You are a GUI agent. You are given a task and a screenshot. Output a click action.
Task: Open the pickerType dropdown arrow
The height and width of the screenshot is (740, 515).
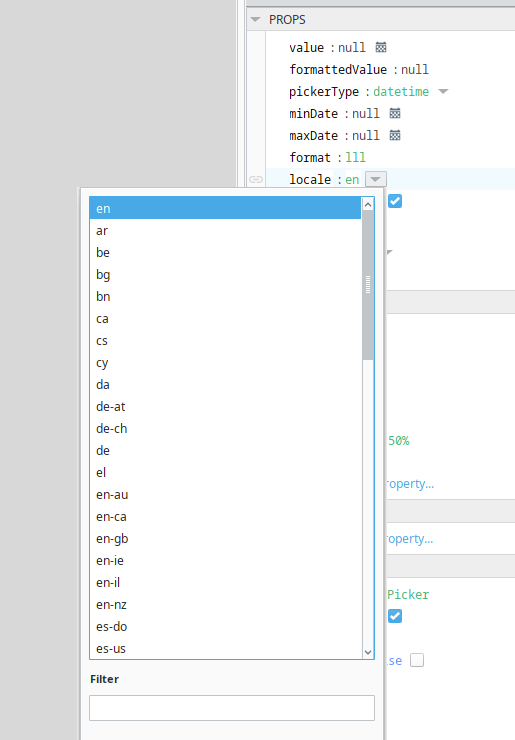point(443,92)
